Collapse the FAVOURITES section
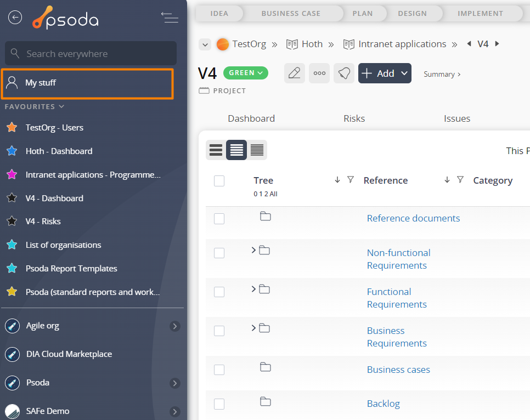 tap(35, 106)
